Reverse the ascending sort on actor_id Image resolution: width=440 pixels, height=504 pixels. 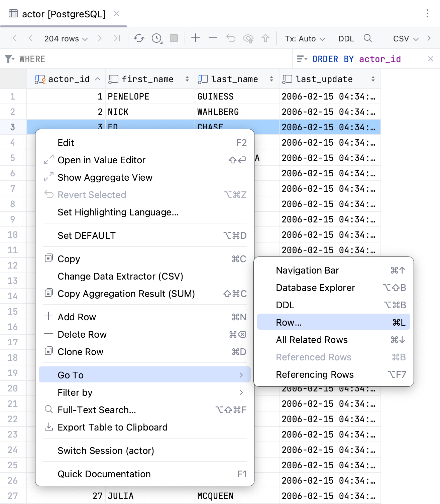pyautogui.click(x=98, y=79)
